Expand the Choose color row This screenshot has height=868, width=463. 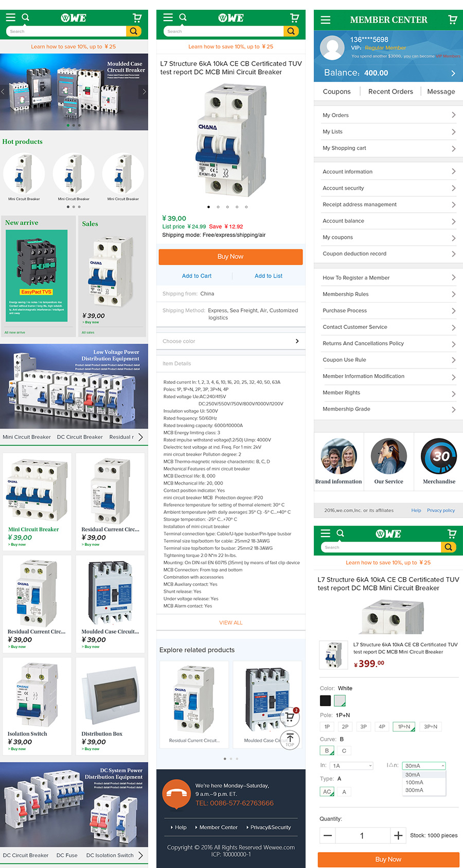231,341
